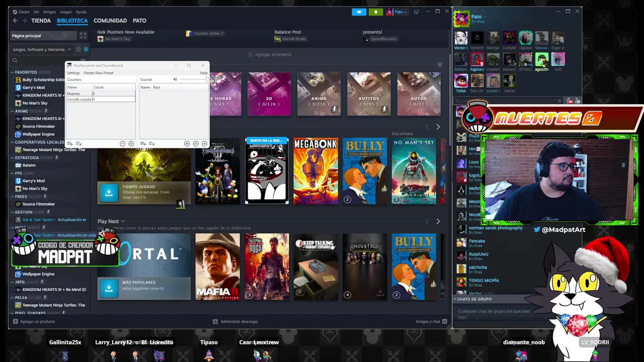Screen dimensions: 644x362
Task: Select Balatro in the library sidebar
Action: [29, 165]
